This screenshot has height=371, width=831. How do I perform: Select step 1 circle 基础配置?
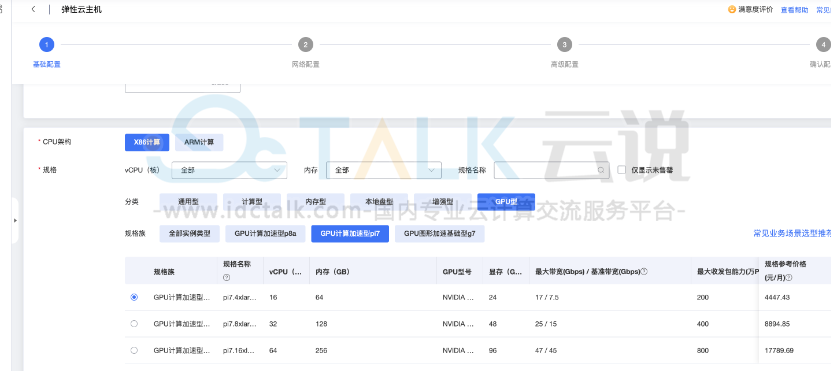point(47,45)
